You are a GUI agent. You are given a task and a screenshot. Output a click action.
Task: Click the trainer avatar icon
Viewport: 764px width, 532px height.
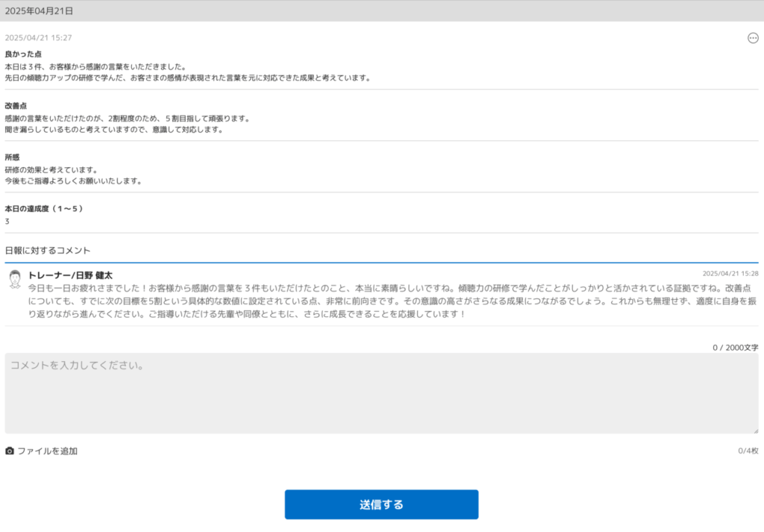15,279
